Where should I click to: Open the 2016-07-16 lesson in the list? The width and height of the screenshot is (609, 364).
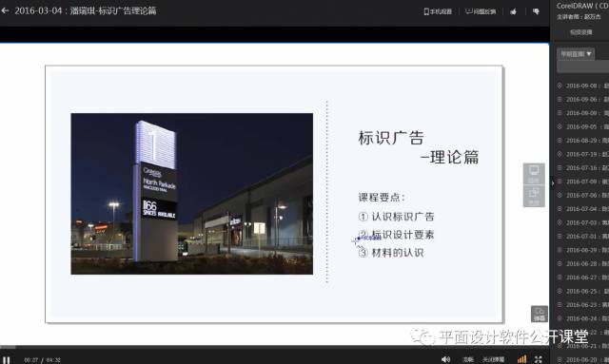(x=582, y=168)
